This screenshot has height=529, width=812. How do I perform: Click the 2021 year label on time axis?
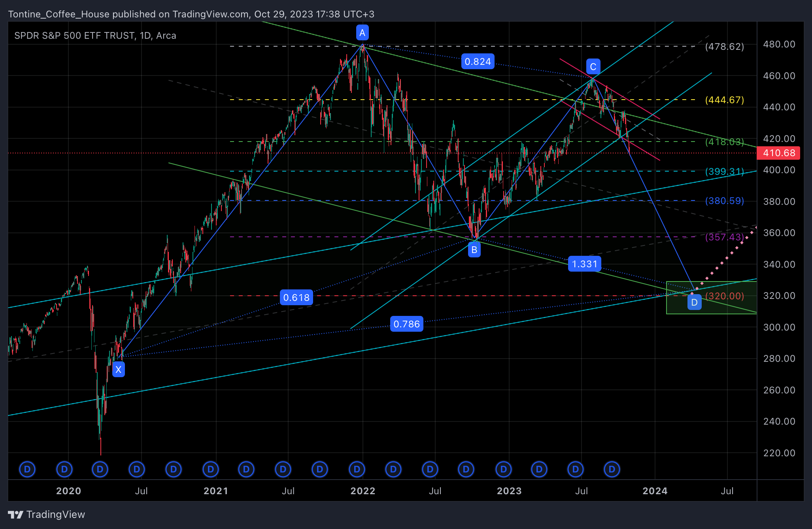click(x=215, y=491)
